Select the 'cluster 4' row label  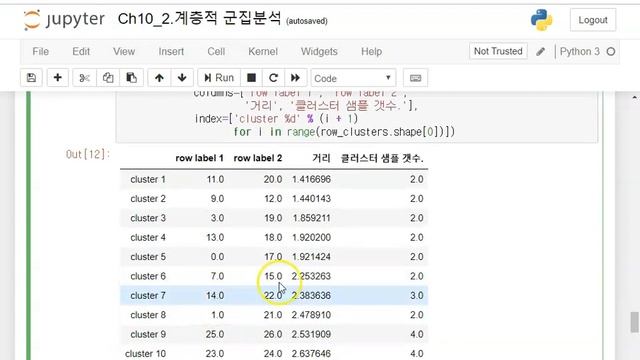click(148, 237)
